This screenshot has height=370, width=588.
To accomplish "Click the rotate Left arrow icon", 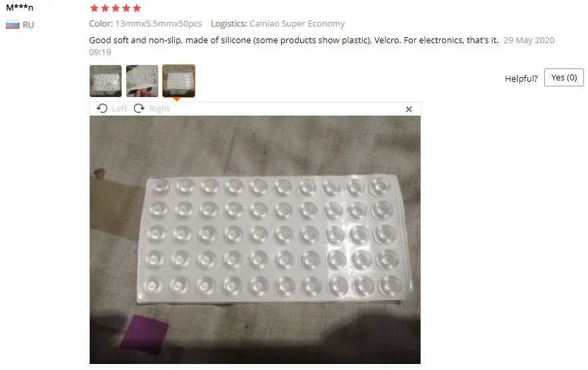I will tap(102, 108).
